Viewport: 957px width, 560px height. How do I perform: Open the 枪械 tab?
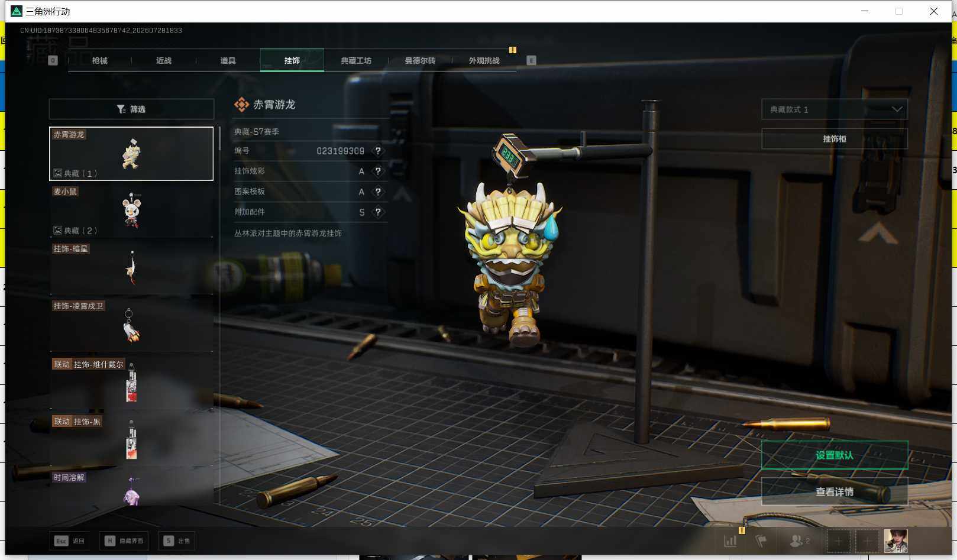click(100, 60)
